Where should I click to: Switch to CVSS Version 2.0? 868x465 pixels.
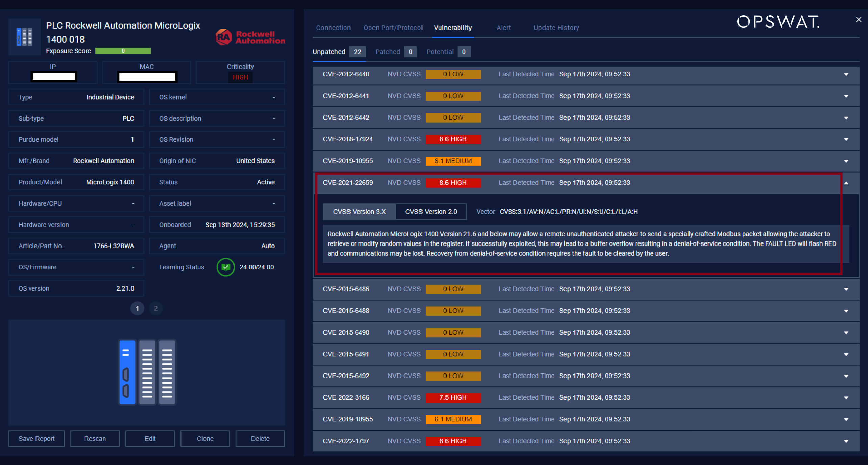431,212
